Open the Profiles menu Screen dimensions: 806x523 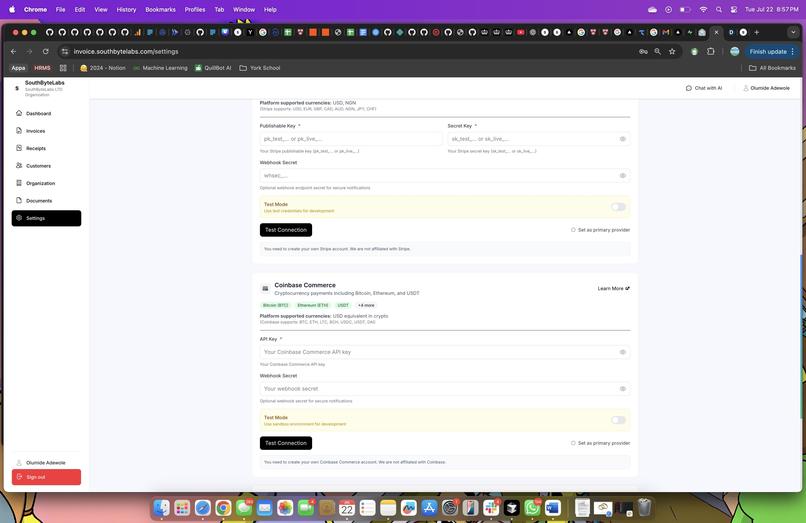point(195,9)
